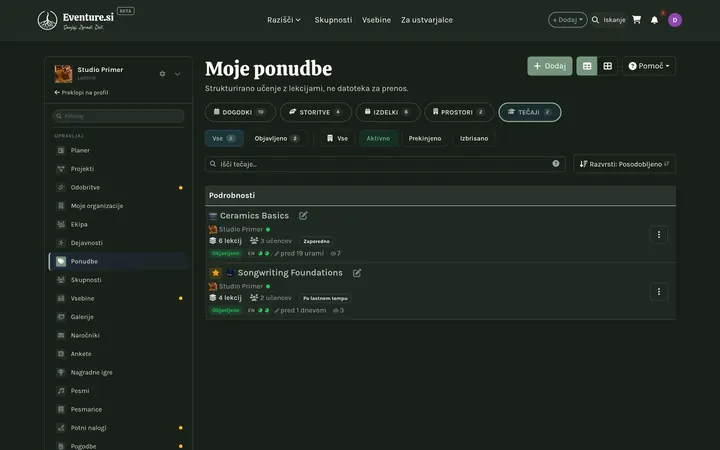Image resolution: width=720 pixels, height=450 pixels.
Task: Edit Ceramics Basics via pencil icon
Action: click(303, 215)
